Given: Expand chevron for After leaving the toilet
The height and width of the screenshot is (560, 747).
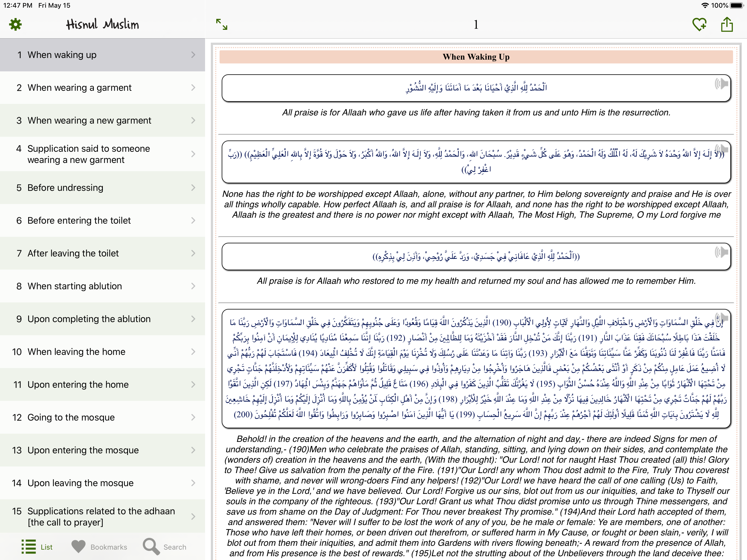Looking at the screenshot, I should click(x=193, y=253).
